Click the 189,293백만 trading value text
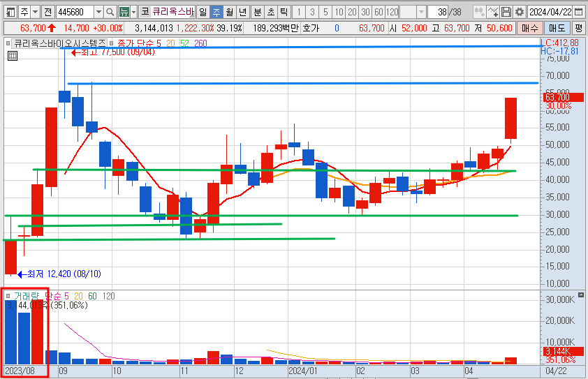The width and height of the screenshot is (588, 379). 276,28
